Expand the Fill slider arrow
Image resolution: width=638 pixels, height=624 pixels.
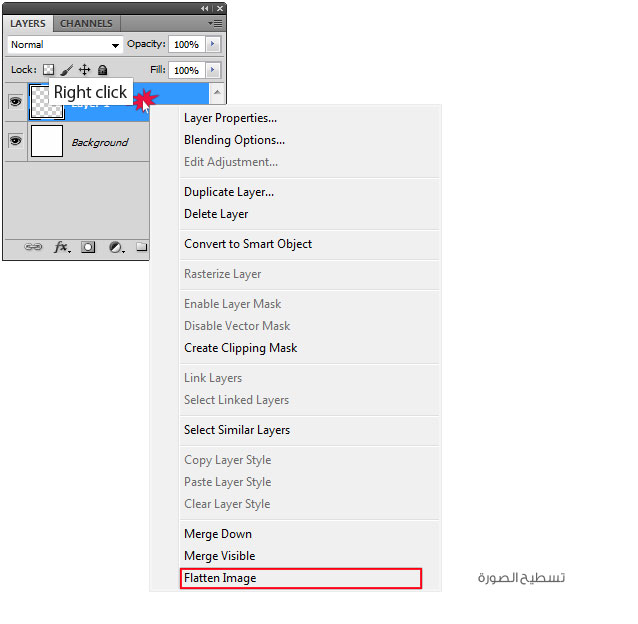click(213, 70)
